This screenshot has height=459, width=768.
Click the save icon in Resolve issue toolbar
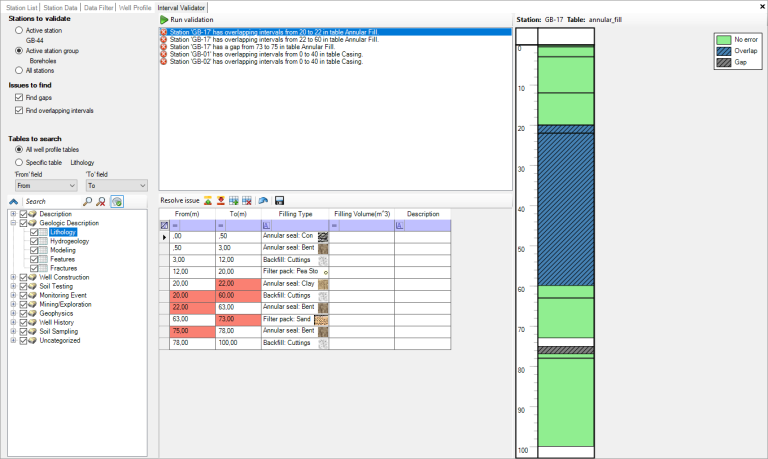279,201
